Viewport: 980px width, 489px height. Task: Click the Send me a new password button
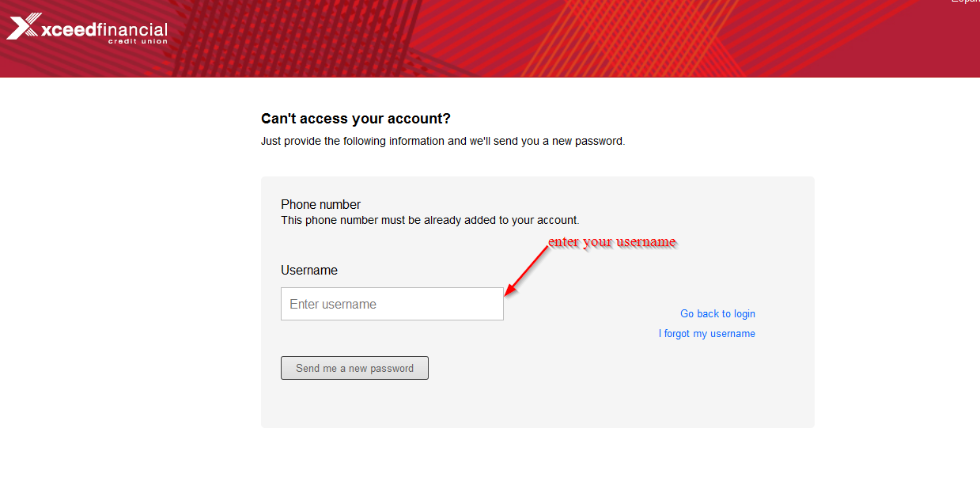click(354, 368)
